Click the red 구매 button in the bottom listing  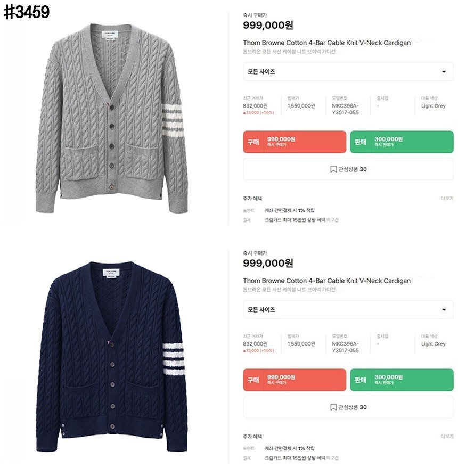(x=295, y=380)
